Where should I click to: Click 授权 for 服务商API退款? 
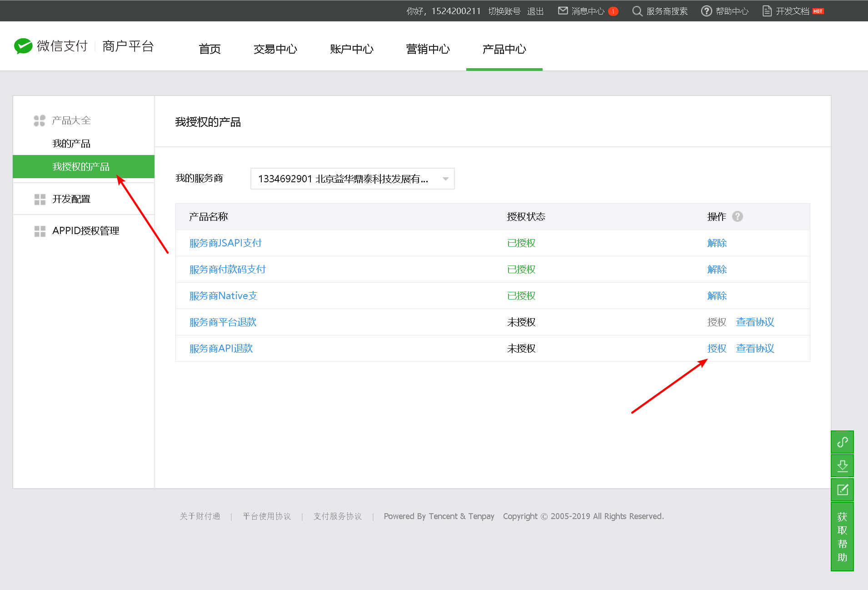coord(717,349)
